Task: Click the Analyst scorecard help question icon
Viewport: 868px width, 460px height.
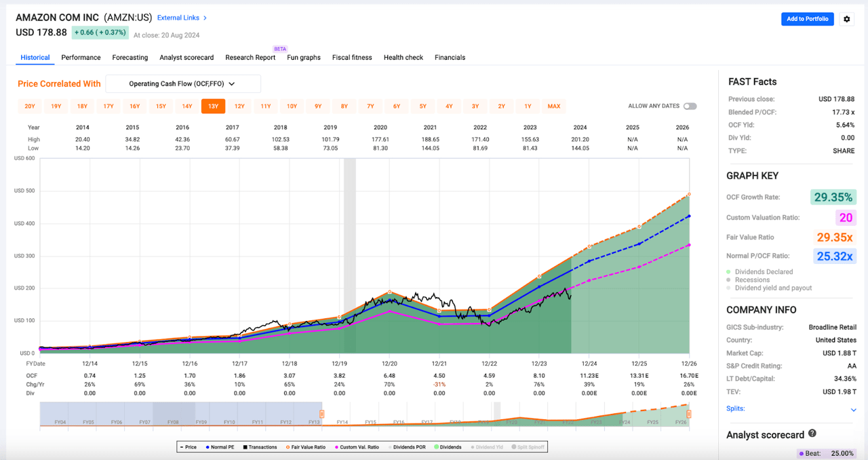Action: click(x=812, y=434)
